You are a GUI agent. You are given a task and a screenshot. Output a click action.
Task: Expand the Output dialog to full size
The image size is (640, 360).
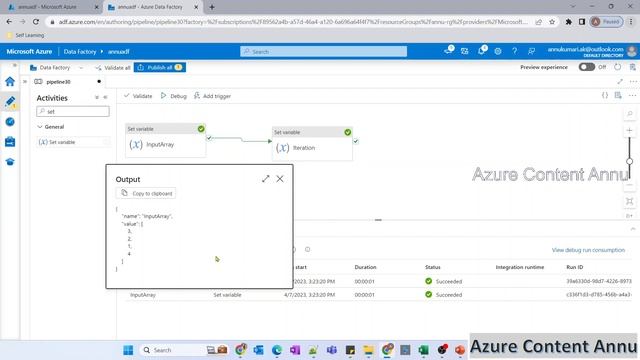[x=266, y=179]
